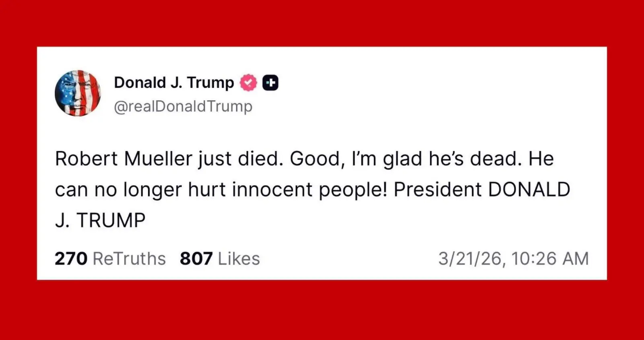Click the "J. TRUMP" text on last line
Image resolution: width=644 pixels, height=340 pixels.
pos(100,220)
